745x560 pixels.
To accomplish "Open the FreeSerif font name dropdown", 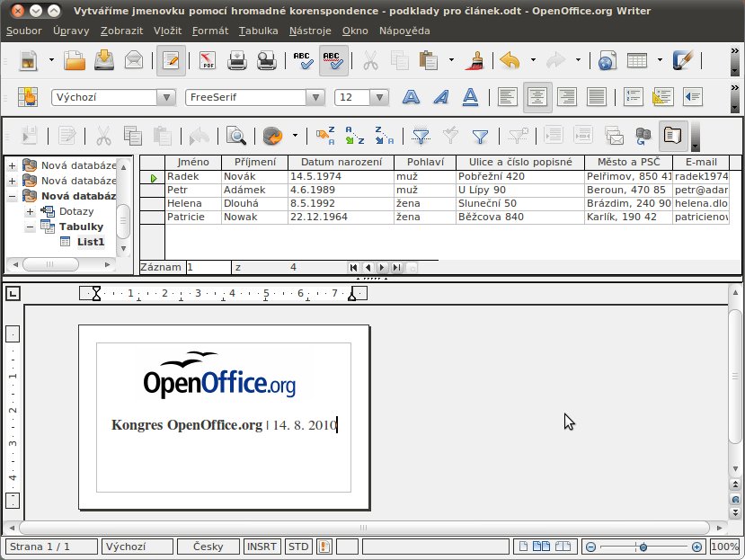I will [x=315, y=97].
